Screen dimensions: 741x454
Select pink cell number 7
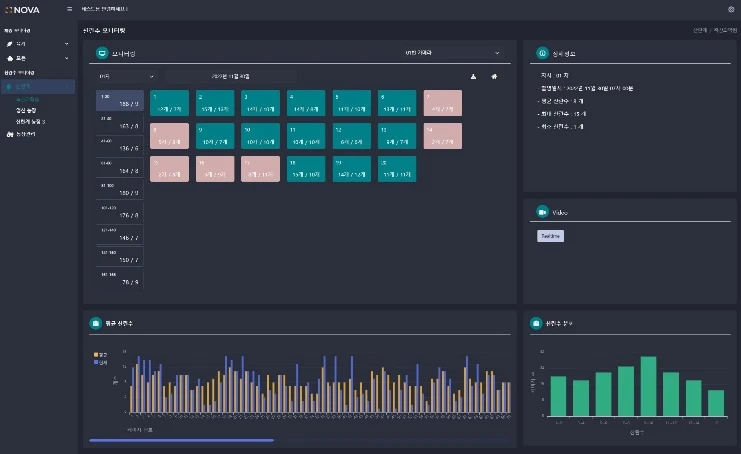[x=443, y=103]
